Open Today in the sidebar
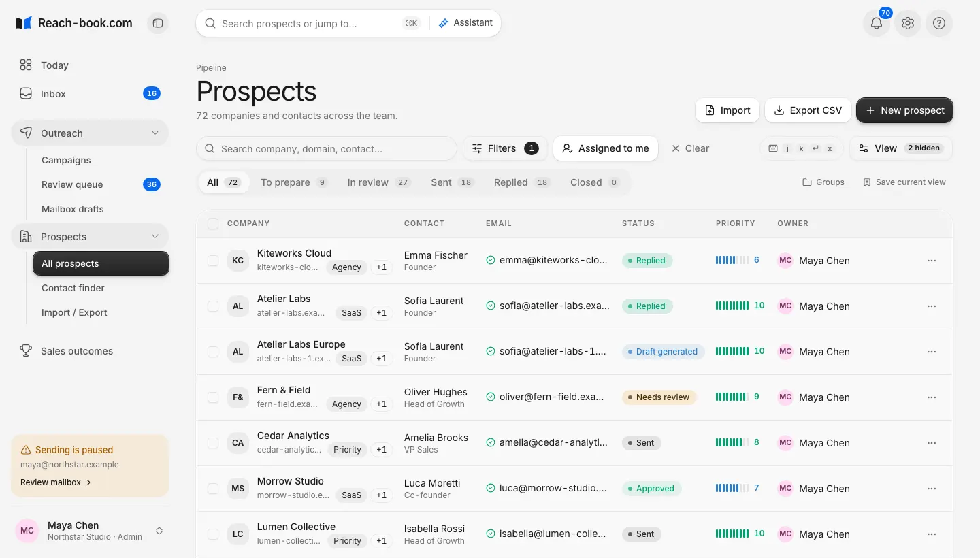Image resolution: width=980 pixels, height=558 pixels. pyautogui.click(x=90, y=65)
